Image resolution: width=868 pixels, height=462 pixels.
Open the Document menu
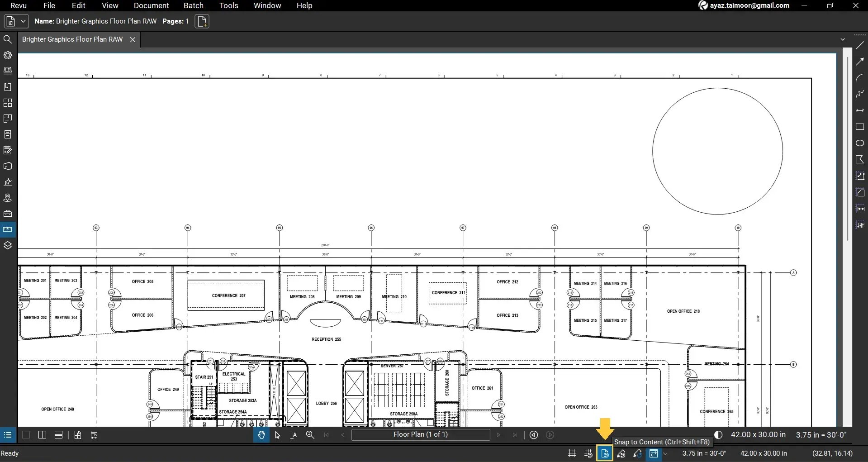[x=151, y=5]
